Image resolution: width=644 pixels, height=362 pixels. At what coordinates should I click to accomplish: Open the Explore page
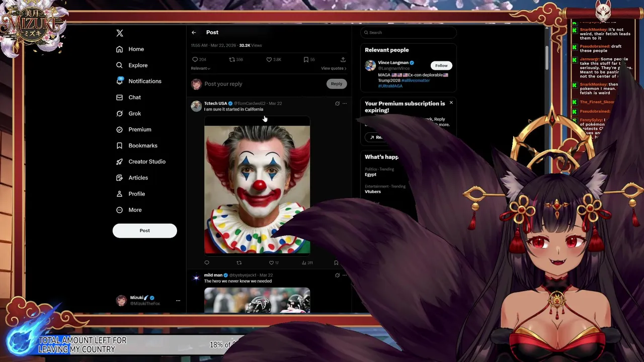(x=132, y=65)
